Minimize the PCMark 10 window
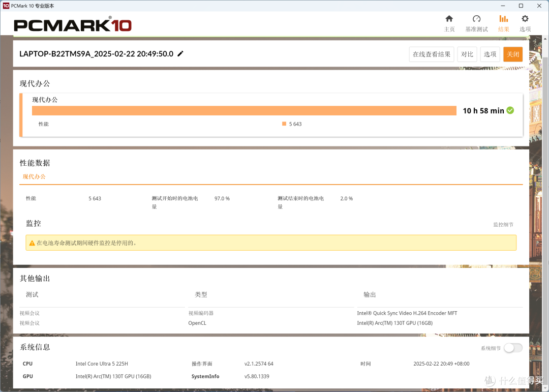Image resolution: width=549 pixels, height=392 pixels. [x=503, y=6]
